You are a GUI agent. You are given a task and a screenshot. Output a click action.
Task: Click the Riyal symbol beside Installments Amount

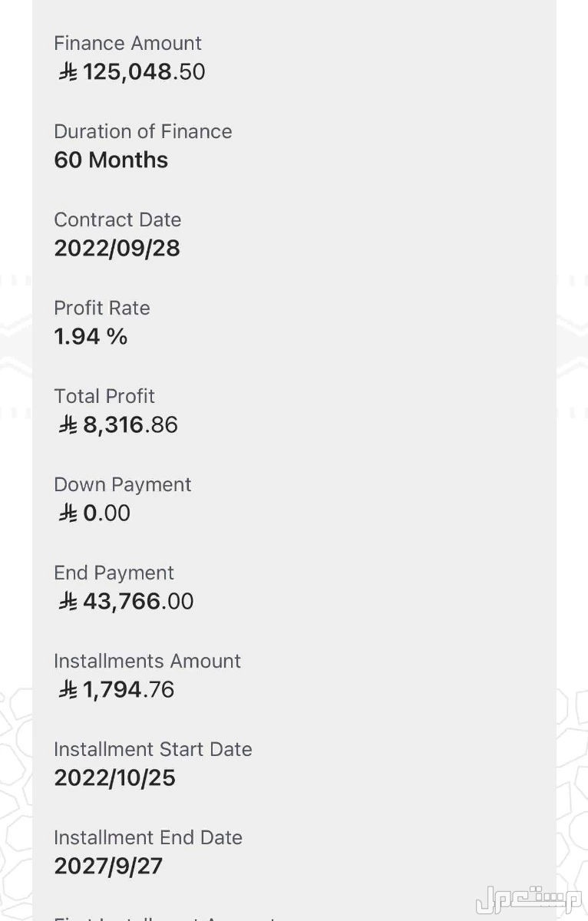pyautogui.click(x=68, y=690)
